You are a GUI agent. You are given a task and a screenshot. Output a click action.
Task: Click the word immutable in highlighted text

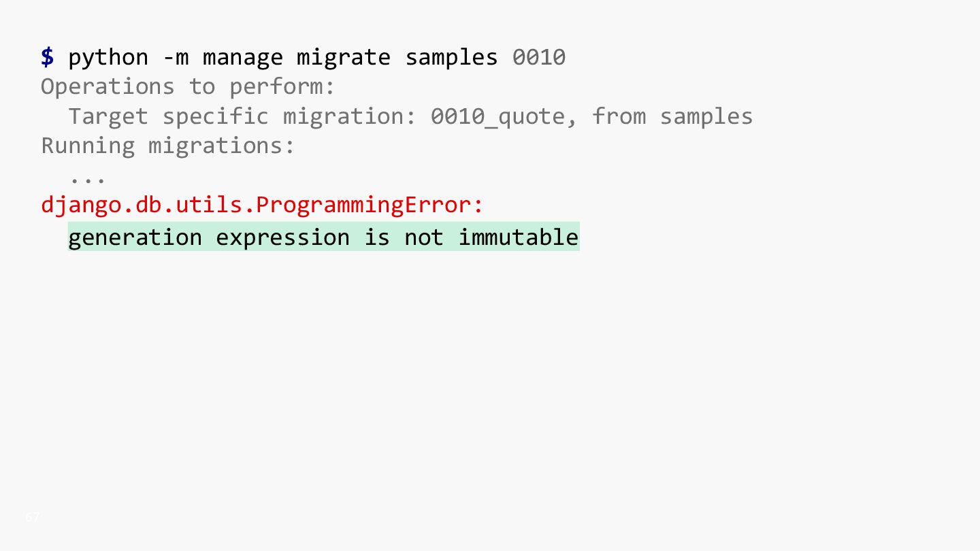(x=519, y=237)
